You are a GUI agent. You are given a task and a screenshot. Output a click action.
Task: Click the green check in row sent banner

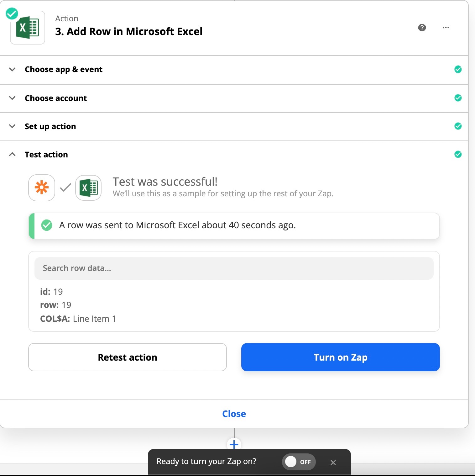47,225
